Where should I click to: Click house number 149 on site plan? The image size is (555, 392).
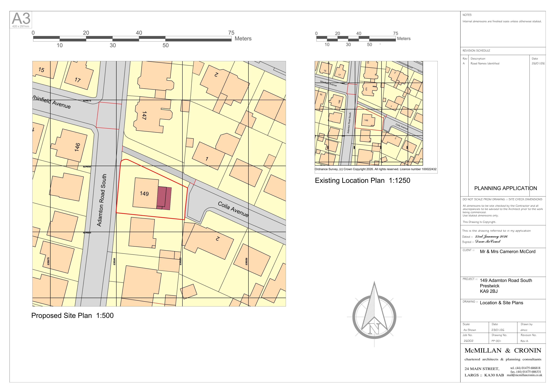(144, 193)
